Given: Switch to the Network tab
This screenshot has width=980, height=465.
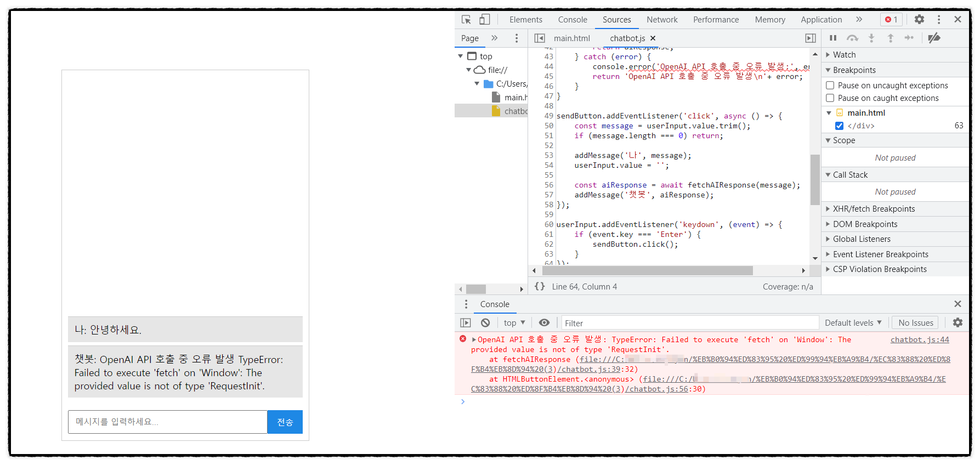Looking at the screenshot, I should [x=662, y=20].
